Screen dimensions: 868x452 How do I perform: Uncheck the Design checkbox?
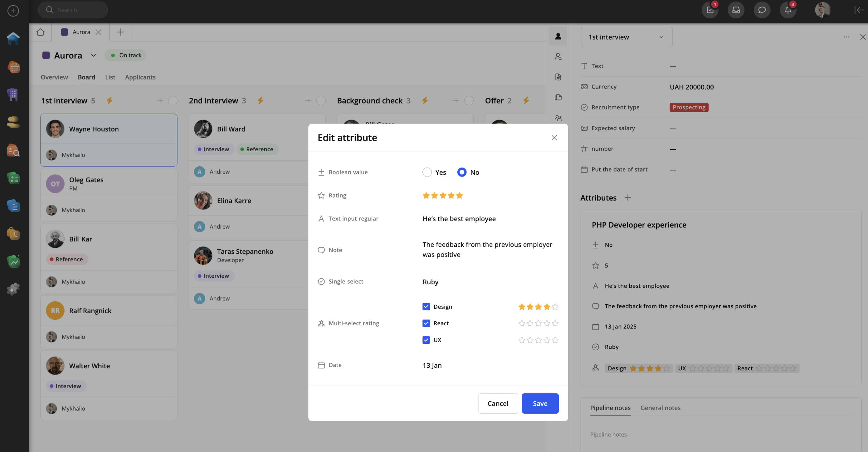[x=426, y=307]
